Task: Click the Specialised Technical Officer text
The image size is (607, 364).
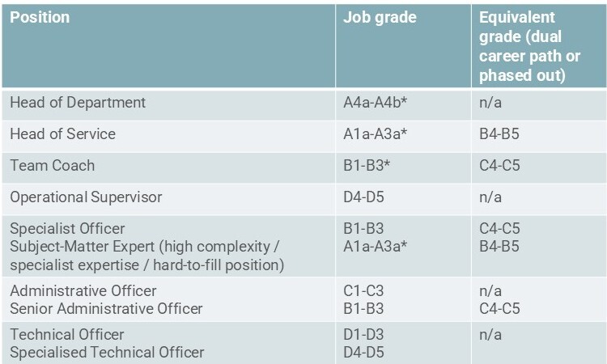Action: coord(107,353)
